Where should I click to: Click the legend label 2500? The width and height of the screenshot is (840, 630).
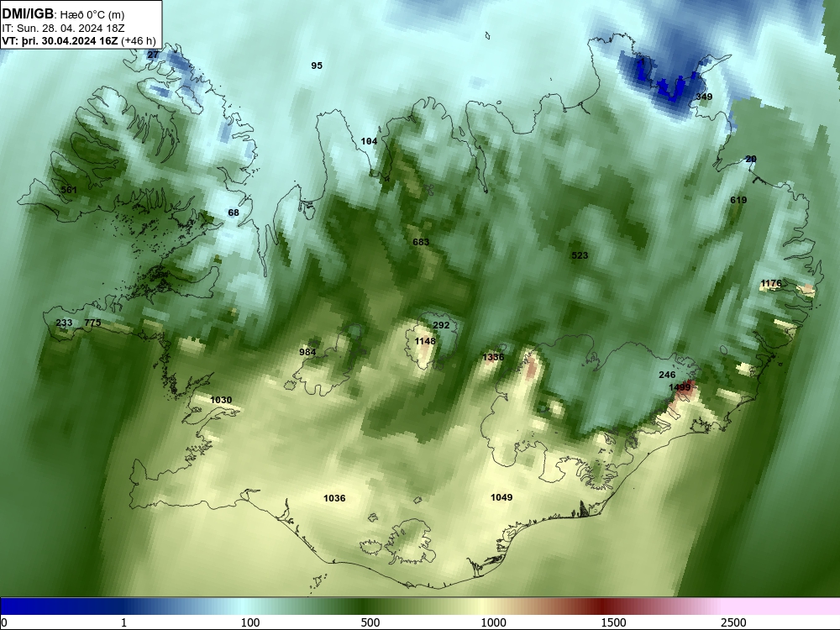pos(733,622)
